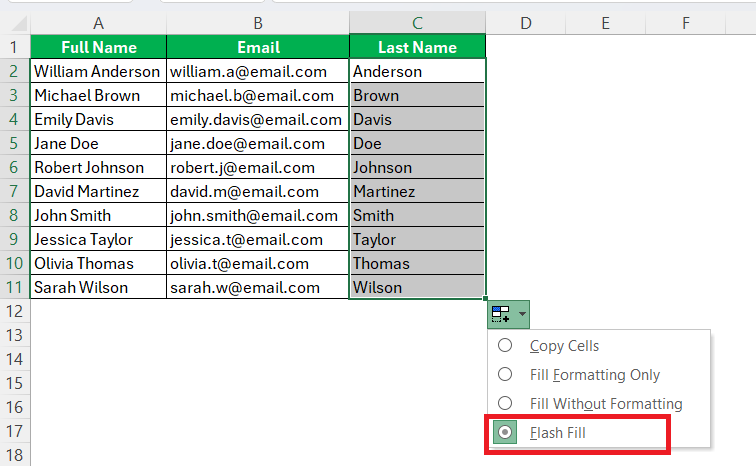Click the Full Name header cell
Viewport: 756px width, 466px height.
click(98, 47)
